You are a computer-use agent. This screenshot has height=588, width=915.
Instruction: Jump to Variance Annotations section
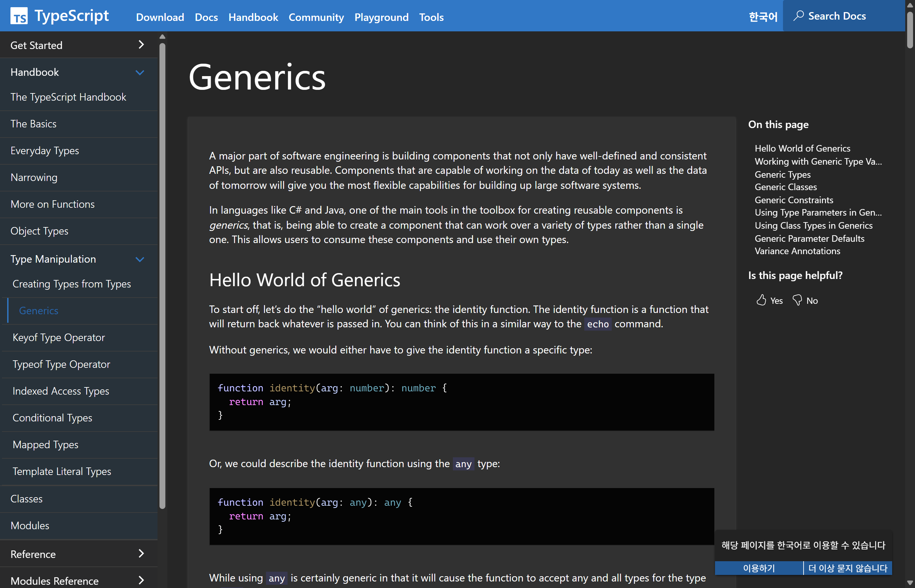(x=797, y=251)
